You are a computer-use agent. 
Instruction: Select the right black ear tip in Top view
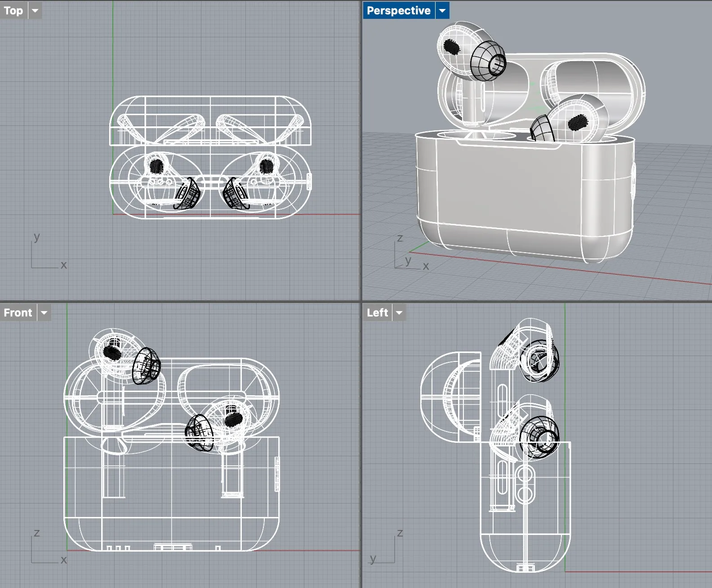(234, 194)
